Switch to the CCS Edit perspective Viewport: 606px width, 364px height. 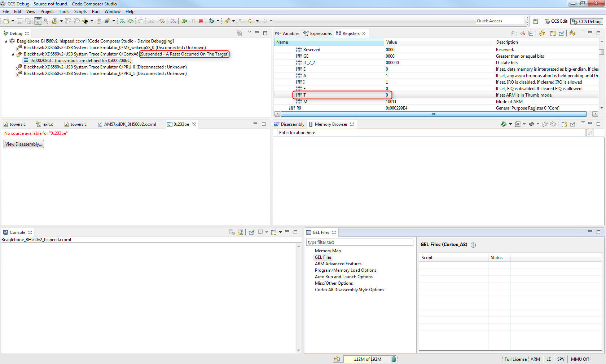556,21
